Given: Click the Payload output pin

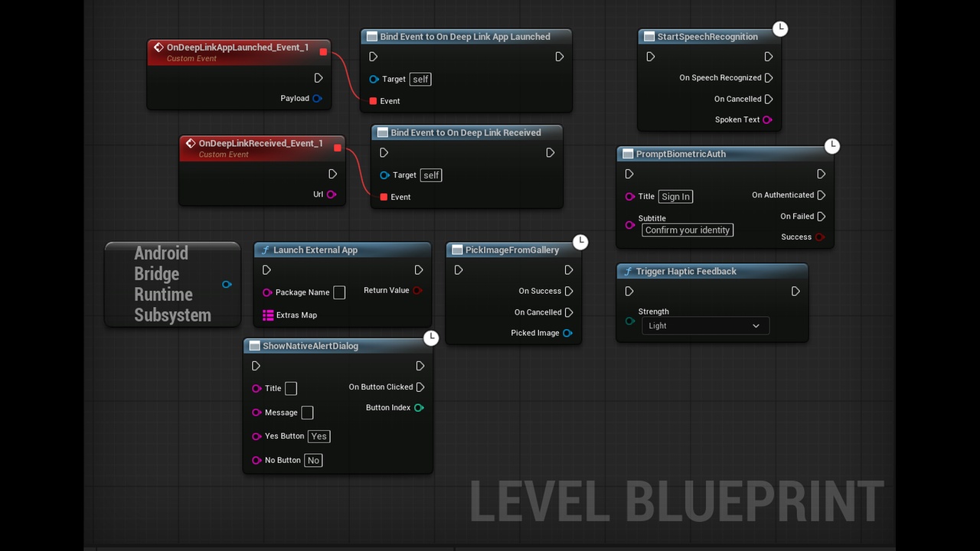Looking at the screenshot, I should (x=317, y=99).
